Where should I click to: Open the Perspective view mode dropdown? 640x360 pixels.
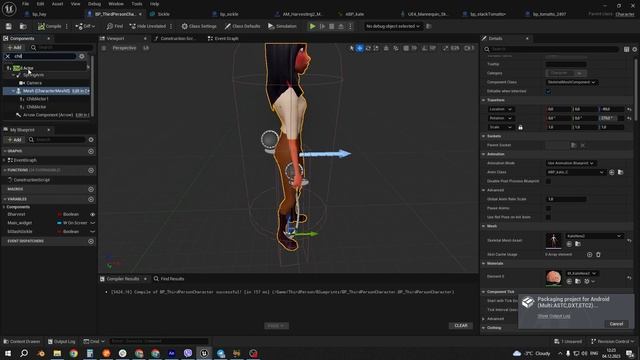pyautogui.click(x=124, y=48)
